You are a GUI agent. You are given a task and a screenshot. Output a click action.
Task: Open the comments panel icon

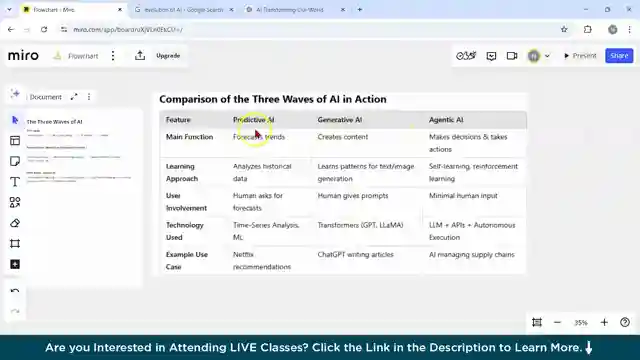(x=491, y=56)
